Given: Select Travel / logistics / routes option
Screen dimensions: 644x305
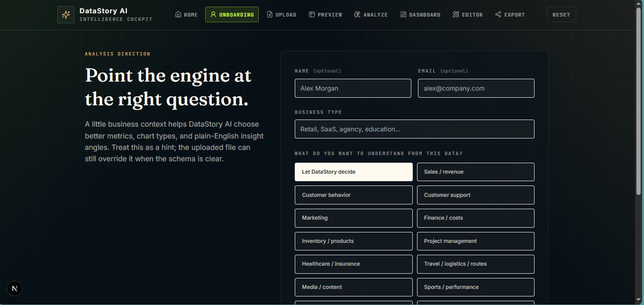Looking at the screenshot, I should click(x=476, y=264).
